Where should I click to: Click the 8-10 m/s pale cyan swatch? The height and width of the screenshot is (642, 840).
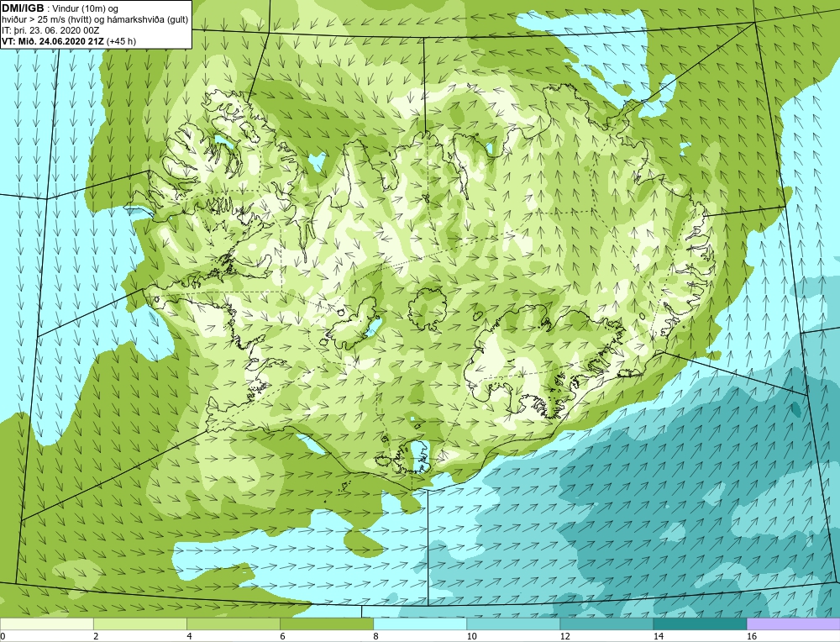click(x=420, y=624)
